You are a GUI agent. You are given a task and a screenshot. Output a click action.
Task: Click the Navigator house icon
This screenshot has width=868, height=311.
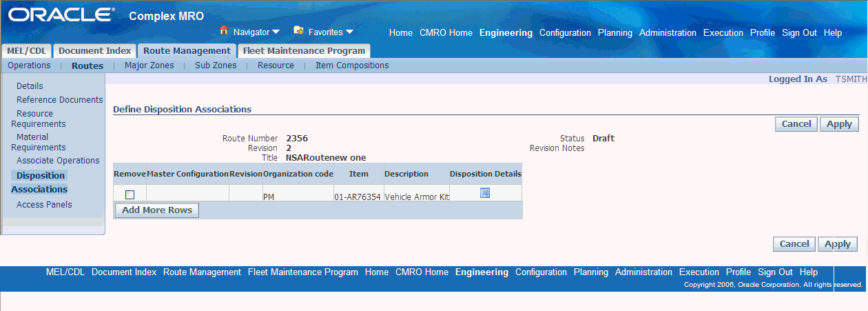pyautogui.click(x=223, y=30)
